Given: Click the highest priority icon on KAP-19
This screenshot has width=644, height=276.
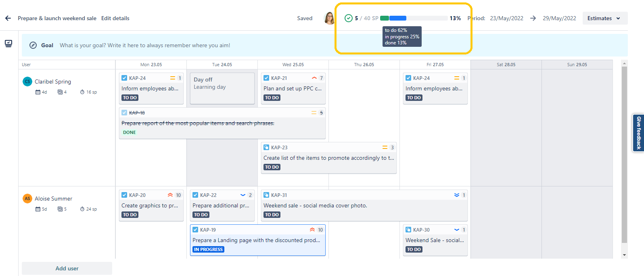Looking at the screenshot, I should click(x=312, y=230).
